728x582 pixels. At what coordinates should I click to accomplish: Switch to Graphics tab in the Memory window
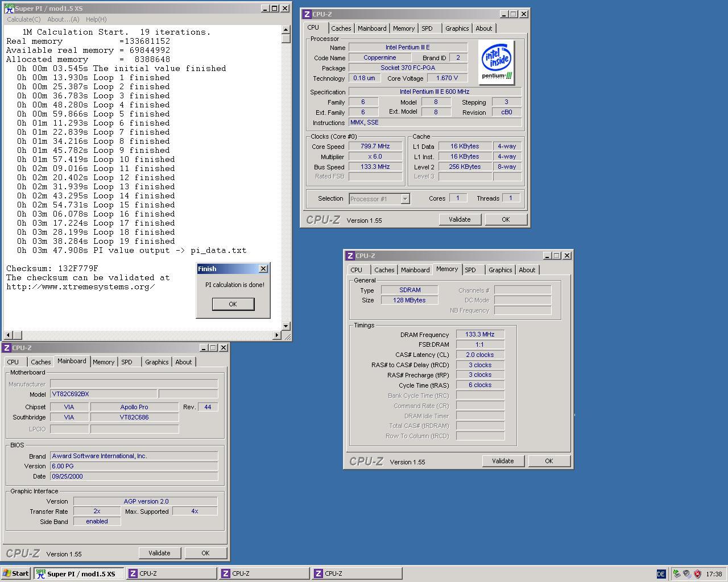click(x=500, y=270)
